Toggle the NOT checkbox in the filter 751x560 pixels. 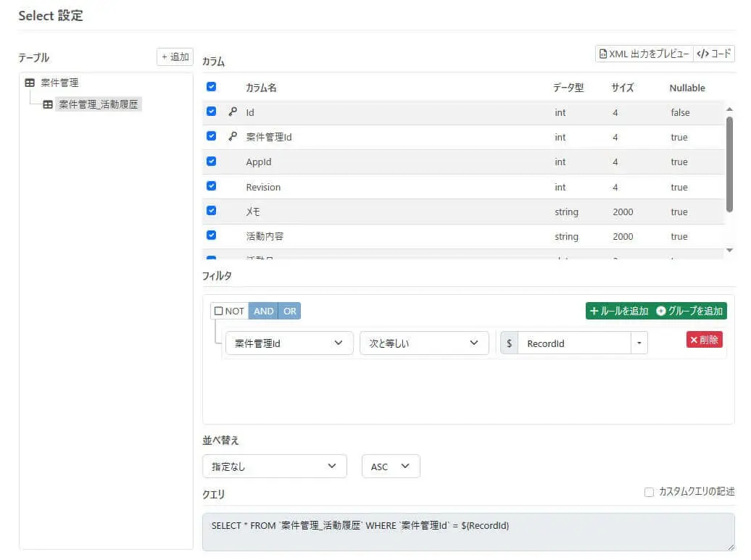[x=219, y=311]
